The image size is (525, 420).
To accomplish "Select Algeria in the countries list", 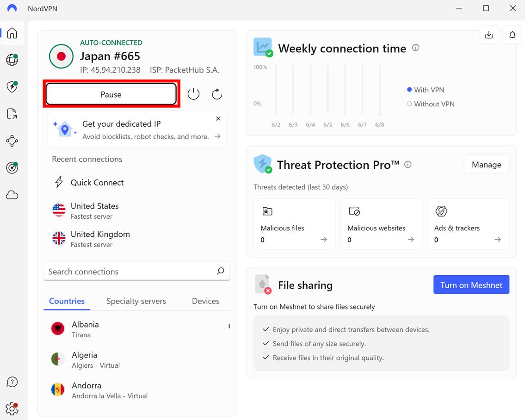I will pos(136,359).
